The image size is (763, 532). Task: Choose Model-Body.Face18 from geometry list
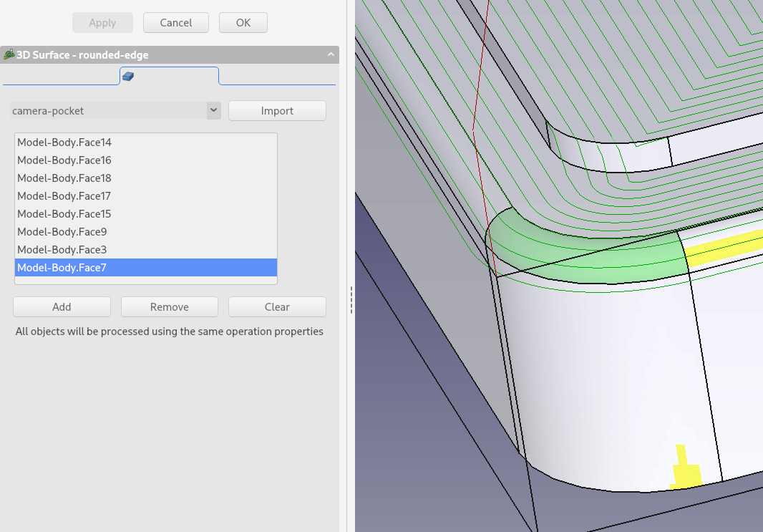point(64,178)
